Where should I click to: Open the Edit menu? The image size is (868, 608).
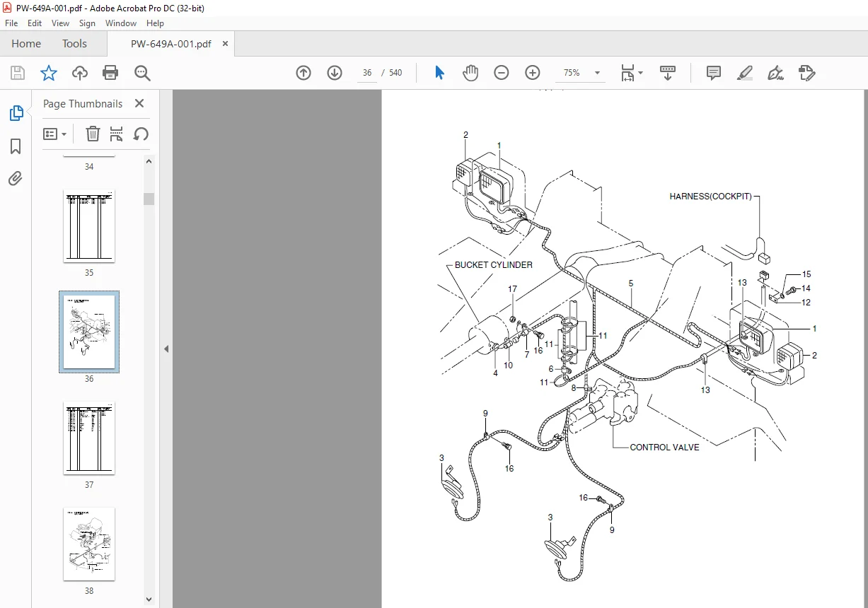pyautogui.click(x=35, y=23)
